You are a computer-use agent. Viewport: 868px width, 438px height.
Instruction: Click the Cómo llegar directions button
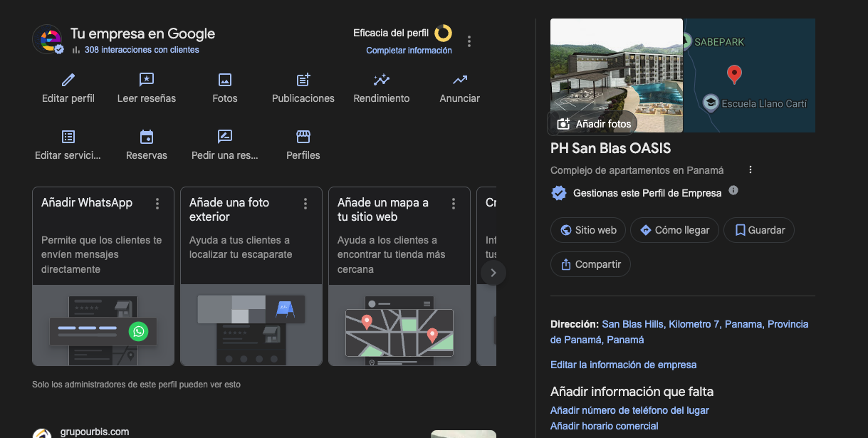tap(674, 230)
